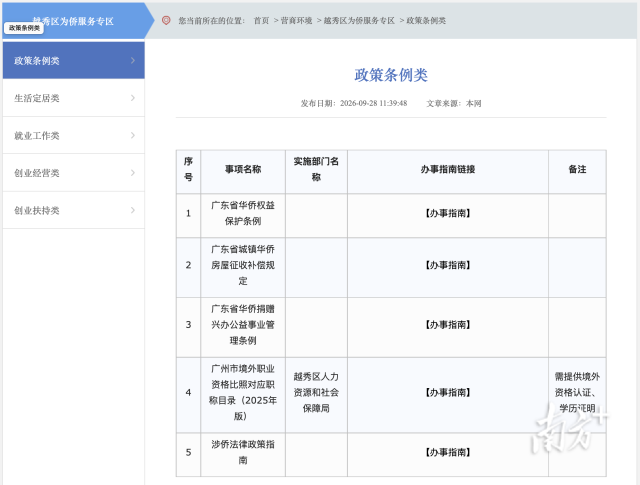Open 办事指南 link for 涉侨法律政策指南

tap(448, 452)
